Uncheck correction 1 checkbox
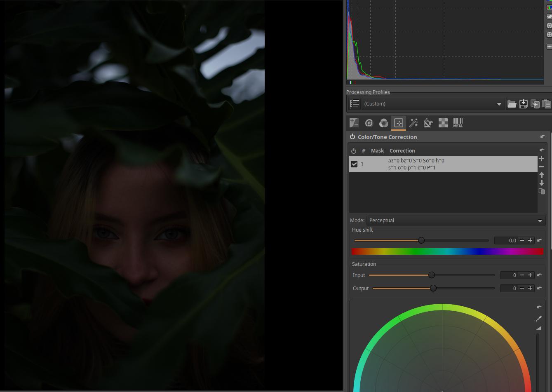The image size is (552, 392). tap(354, 164)
